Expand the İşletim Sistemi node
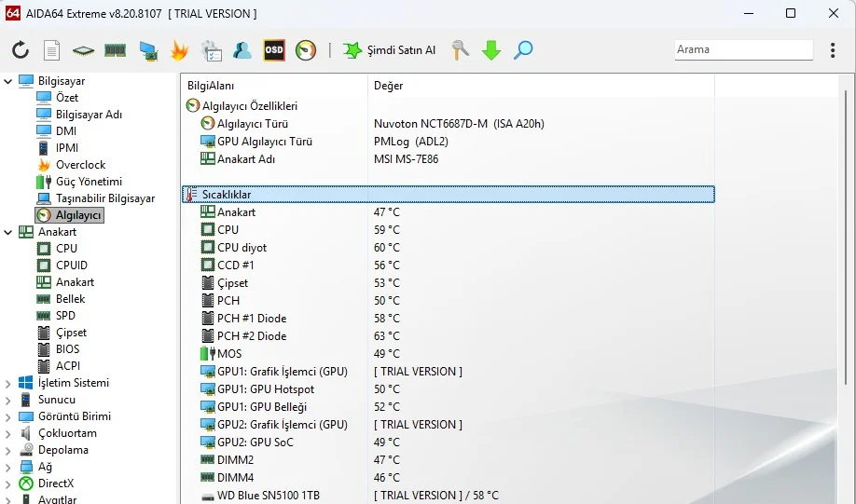Viewport: 856px width, 504px height. [x=7, y=384]
